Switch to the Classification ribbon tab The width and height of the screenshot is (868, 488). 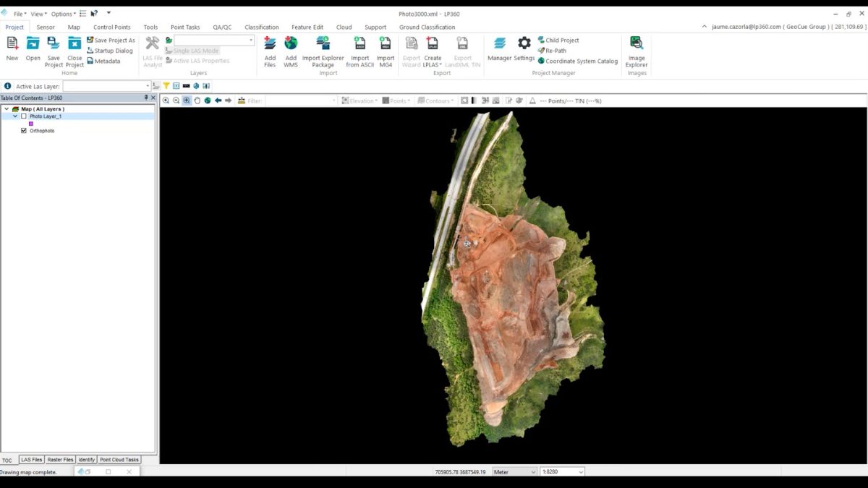[x=262, y=27]
